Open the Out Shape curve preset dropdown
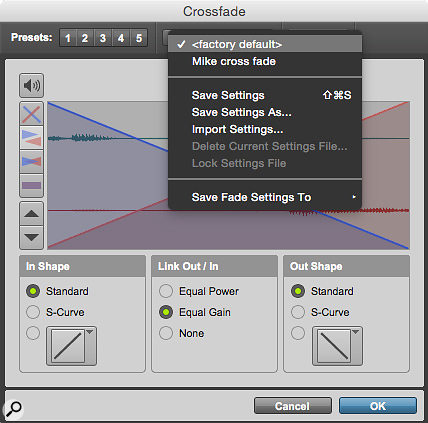The width and height of the screenshot is (428, 423). (356, 332)
